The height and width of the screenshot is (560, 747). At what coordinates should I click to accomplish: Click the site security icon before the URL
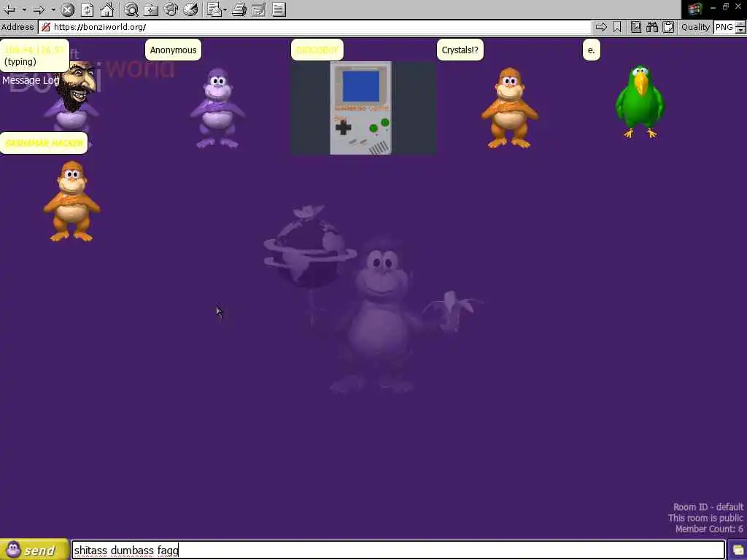tap(46, 27)
